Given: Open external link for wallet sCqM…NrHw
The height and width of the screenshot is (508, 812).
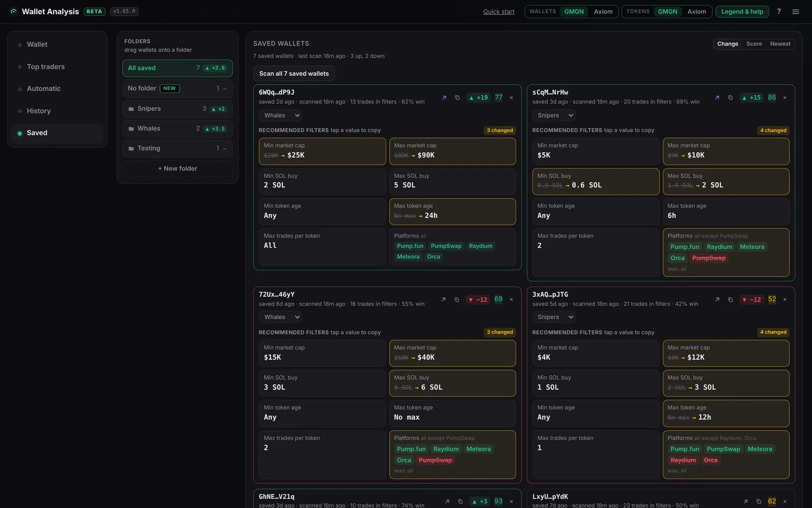Looking at the screenshot, I should (x=717, y=98).
